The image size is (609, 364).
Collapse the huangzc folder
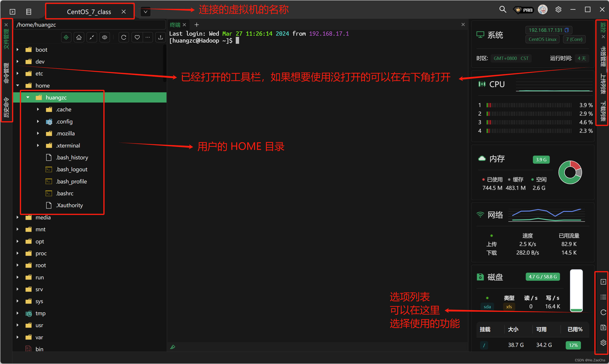(28, 97)
